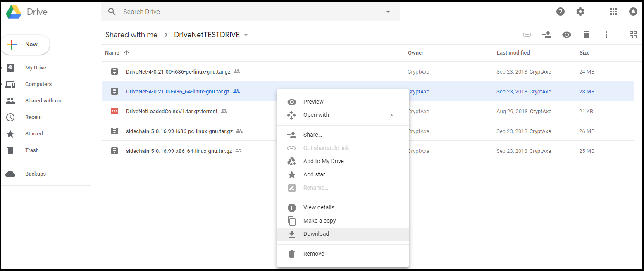Click the 21 KB size value

pos(586,111)
